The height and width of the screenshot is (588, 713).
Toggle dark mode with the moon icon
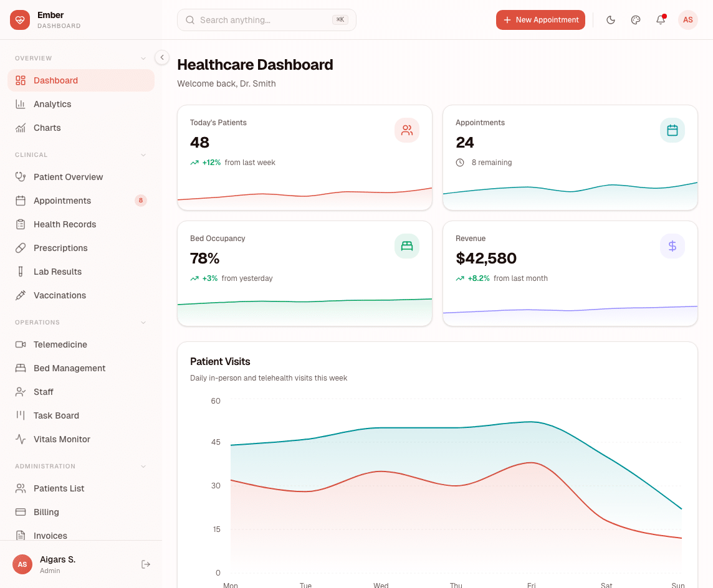pos(611,20)
